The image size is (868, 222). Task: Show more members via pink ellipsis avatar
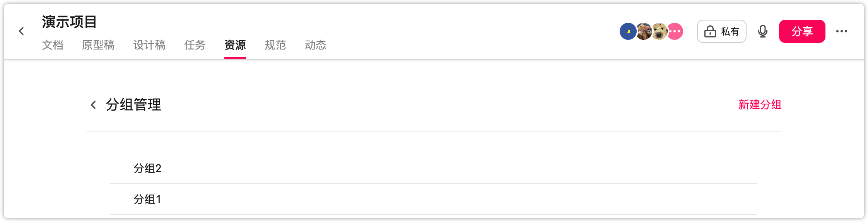click(675, 31)
